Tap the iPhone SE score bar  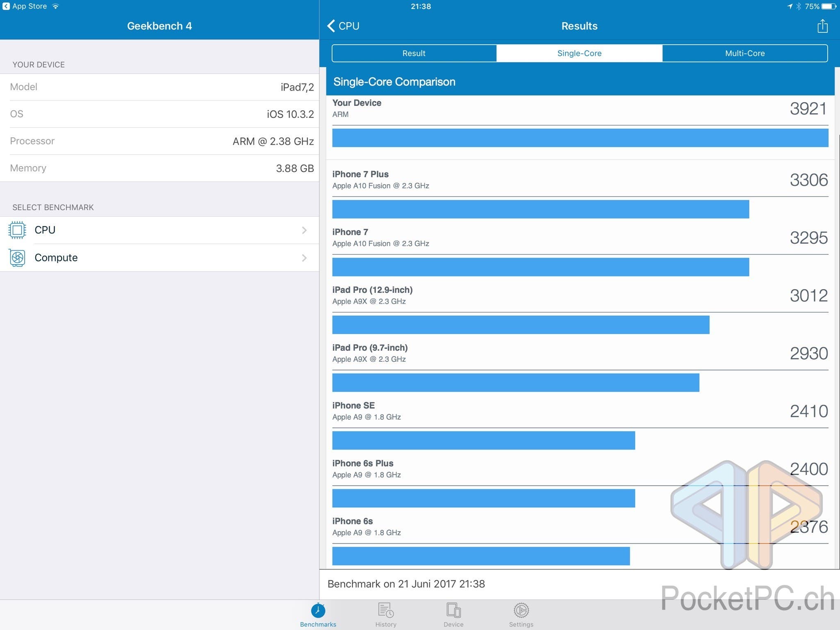483,441
